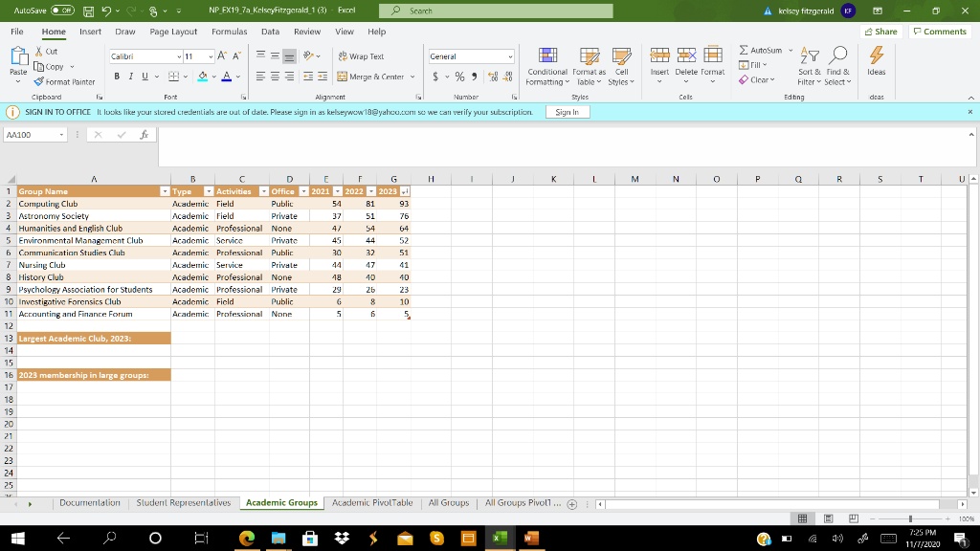This screenshot has height=551, width=980.
Task: Click inside the formula bar
Action: point(383,135)
